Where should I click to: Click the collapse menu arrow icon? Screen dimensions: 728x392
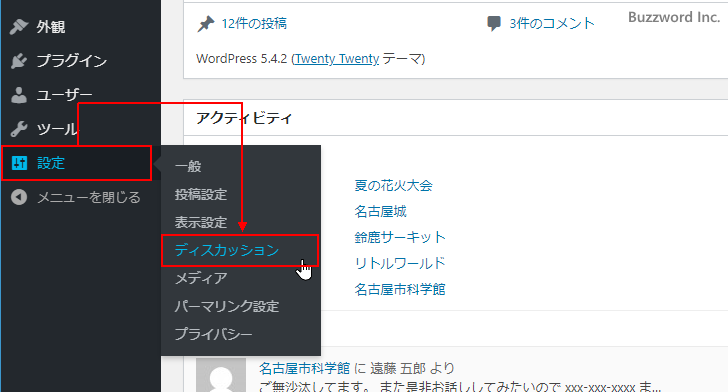(x=19, y=197)
